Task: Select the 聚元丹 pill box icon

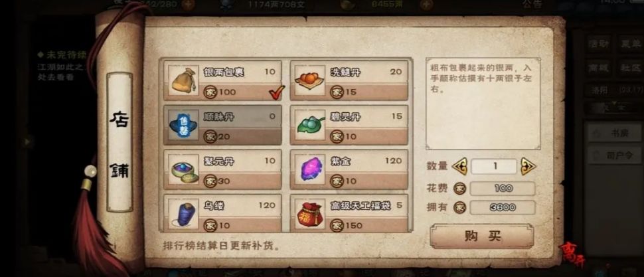Action: click(183, 169)
